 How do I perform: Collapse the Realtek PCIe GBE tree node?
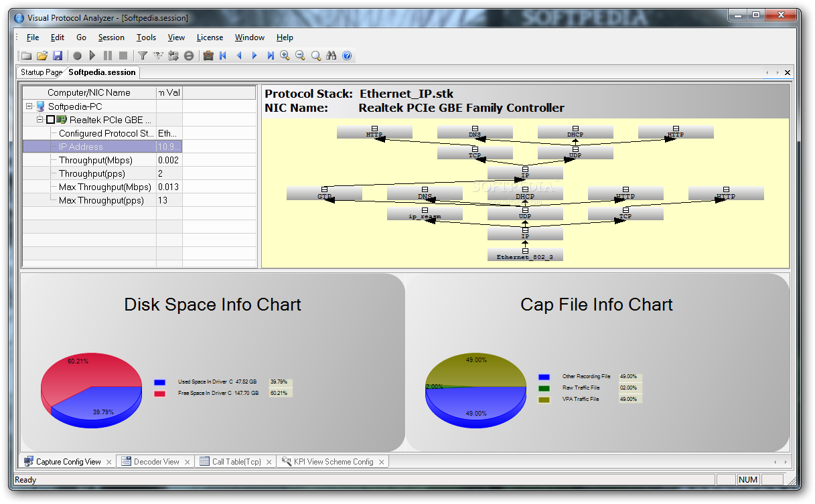40,119
